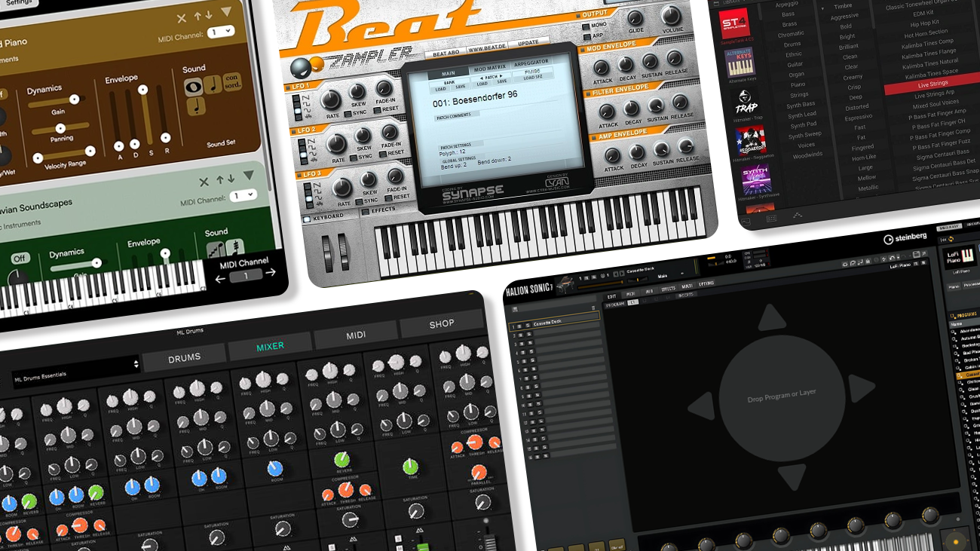Open the Hitmaker Trap library

click(x=747, y=102)
